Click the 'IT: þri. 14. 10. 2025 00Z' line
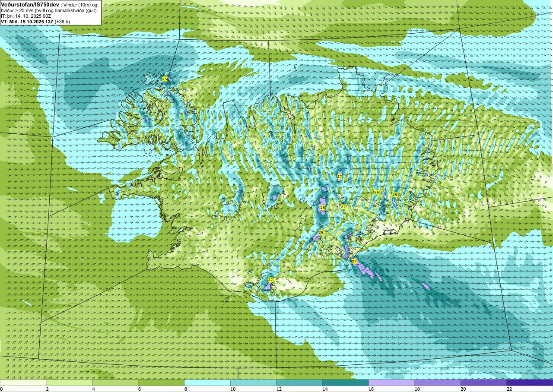The height and width of the screenshot is (392, 553). point(26,16)
